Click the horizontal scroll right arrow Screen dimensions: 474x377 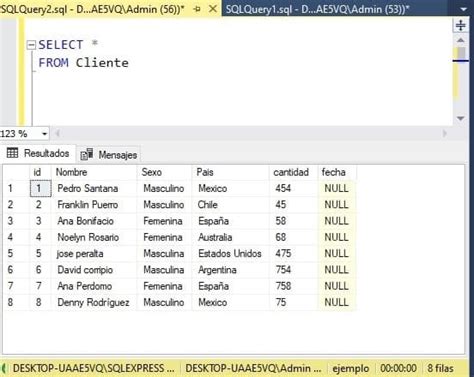click(445, 134)
